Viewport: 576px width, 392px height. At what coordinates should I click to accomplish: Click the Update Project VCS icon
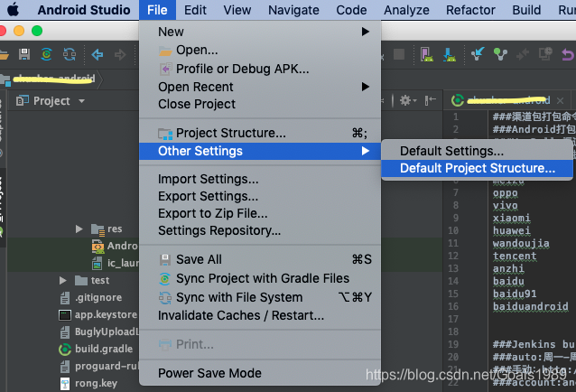coord(478,54)
